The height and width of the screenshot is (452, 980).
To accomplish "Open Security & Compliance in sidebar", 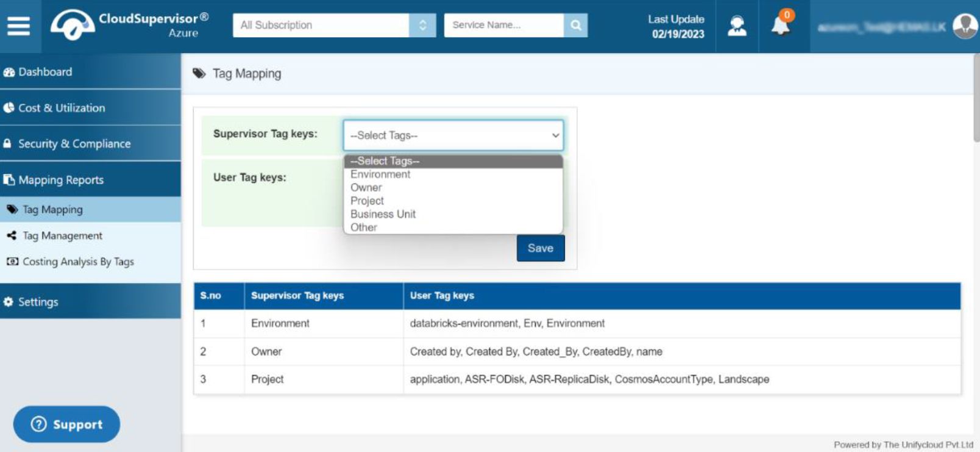I will (90, 144).
